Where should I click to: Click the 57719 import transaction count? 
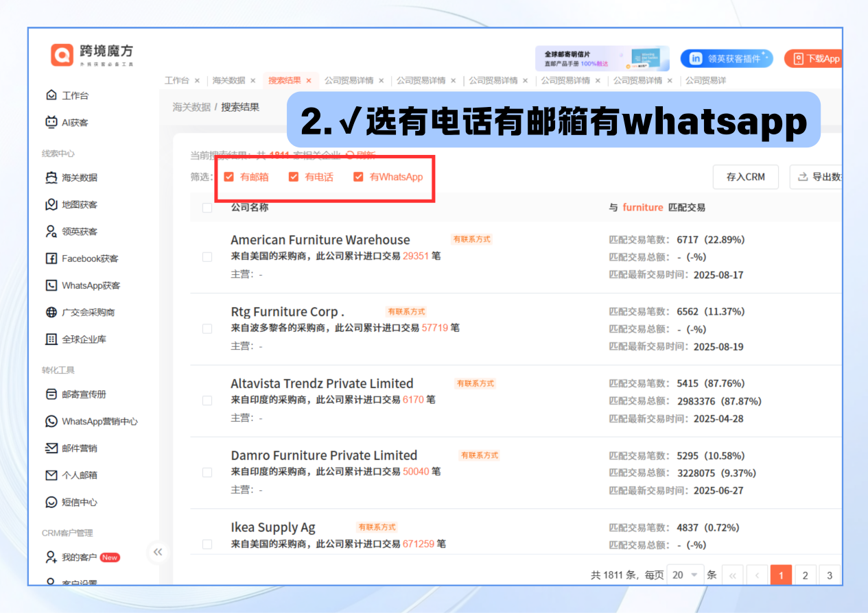tap(435, 328)
